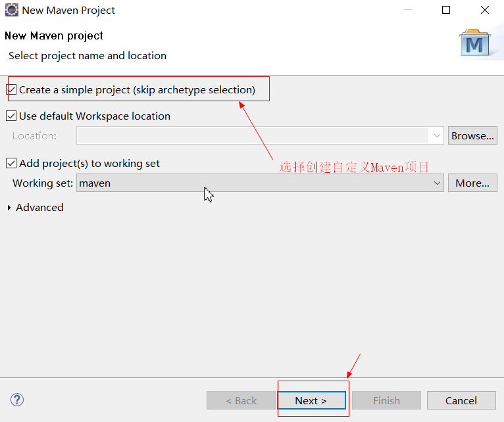Open the Working set dropdown arrow

pos(437,183)
